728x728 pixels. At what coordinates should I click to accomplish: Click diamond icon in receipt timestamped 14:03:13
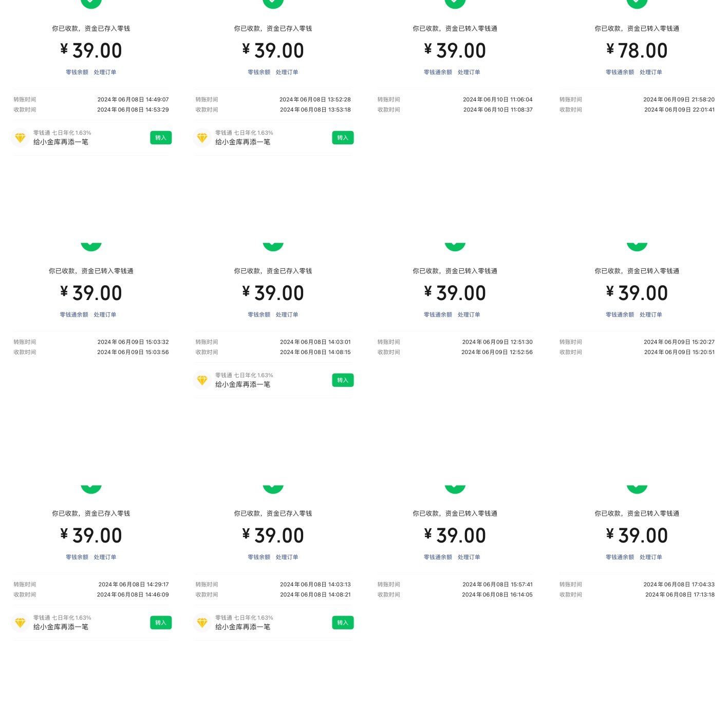[202, 623]
